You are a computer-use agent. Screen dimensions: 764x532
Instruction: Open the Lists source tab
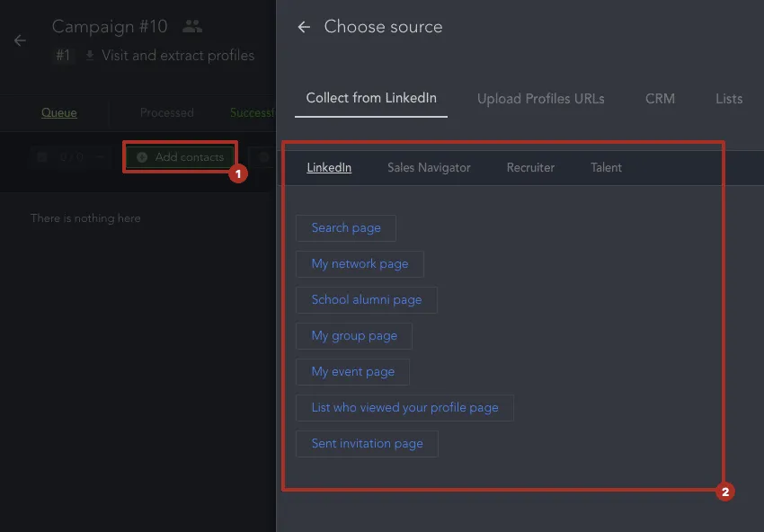pyautogui.click(x=729, y=99)
